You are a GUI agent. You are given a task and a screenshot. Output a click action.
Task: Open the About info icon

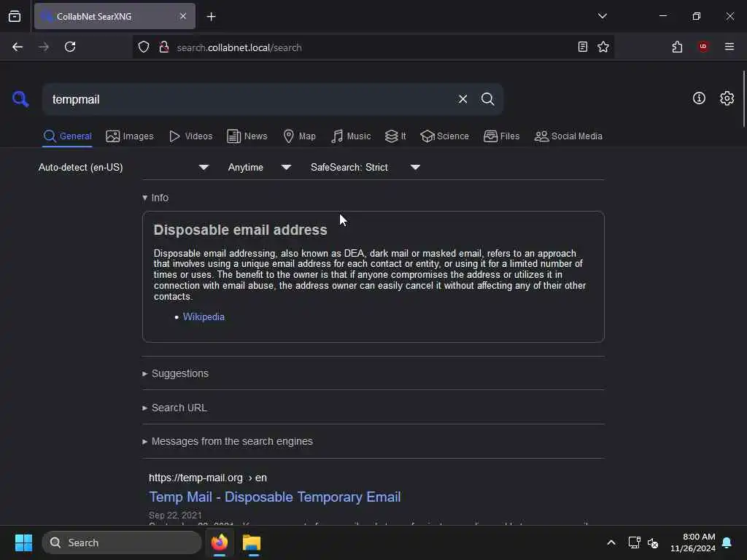(x=699, y=98)
